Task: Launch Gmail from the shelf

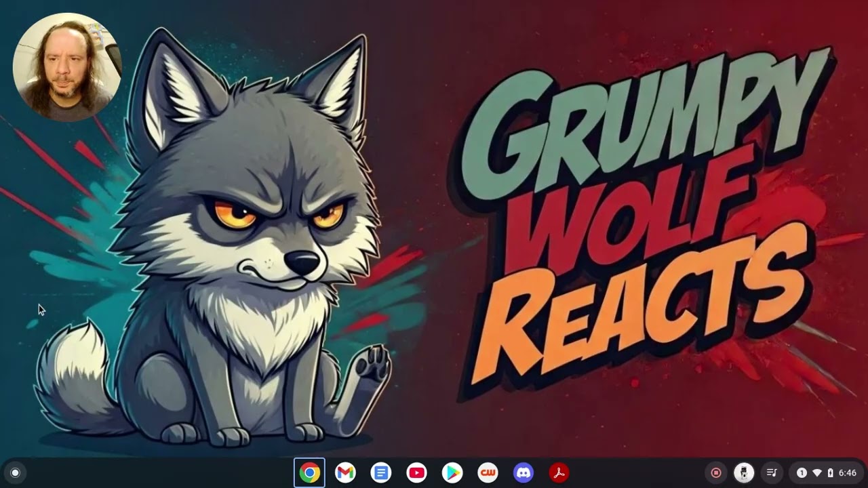Action: coord(345,472)
